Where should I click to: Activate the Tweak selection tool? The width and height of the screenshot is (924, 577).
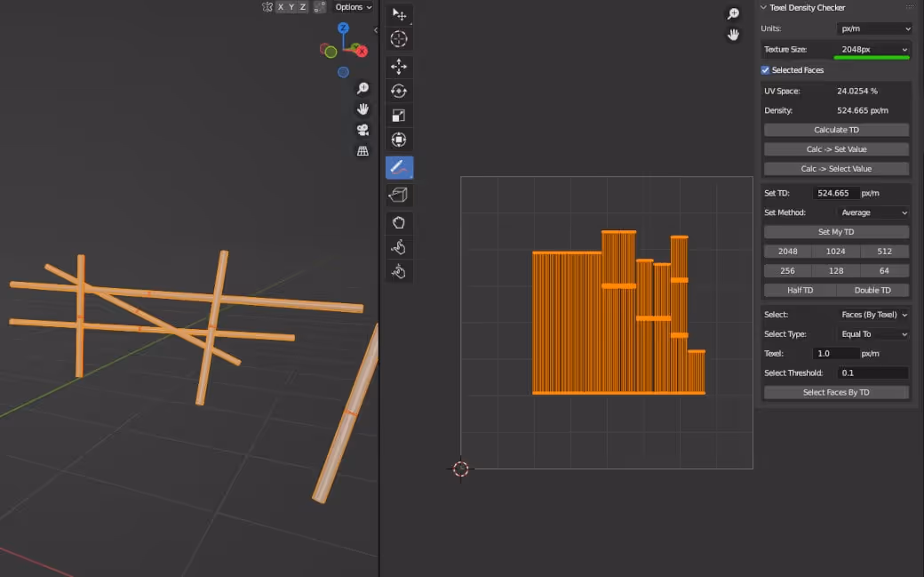point(399,14)
